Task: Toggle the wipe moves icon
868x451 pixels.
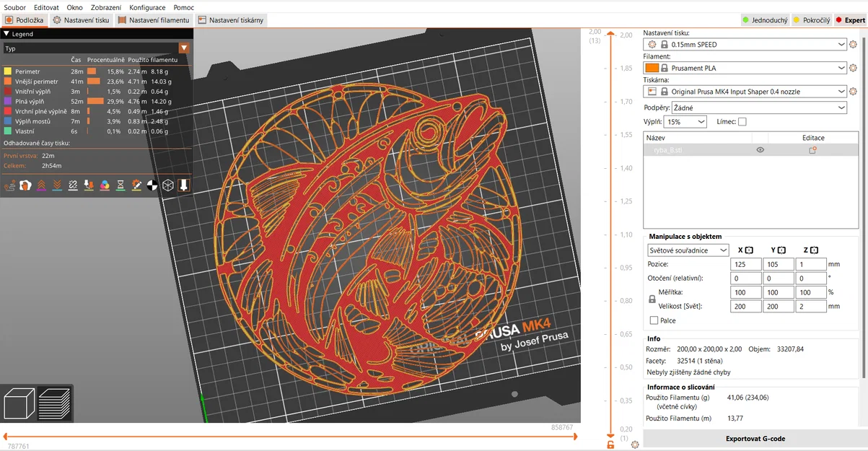Action: click(25, 185)
